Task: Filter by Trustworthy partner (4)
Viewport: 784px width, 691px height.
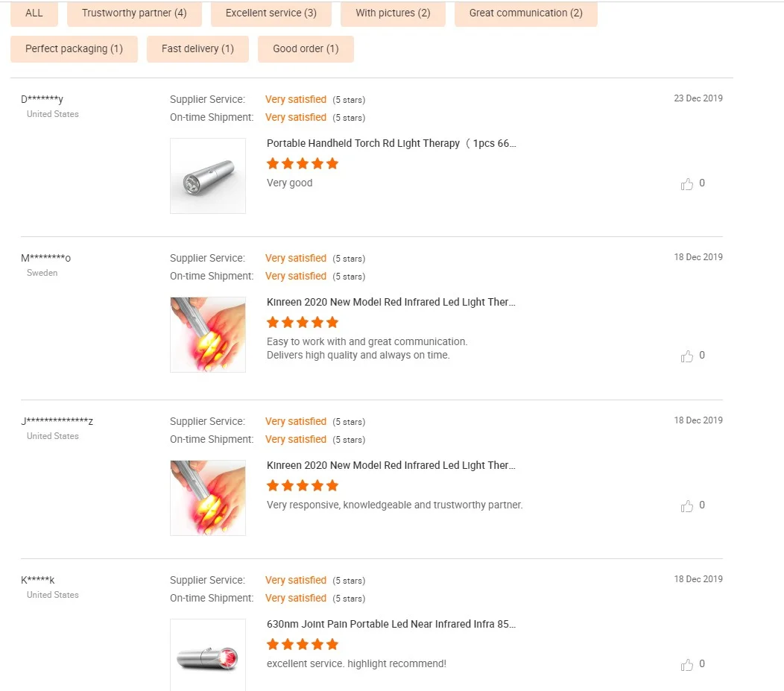Action: point(134,13)
